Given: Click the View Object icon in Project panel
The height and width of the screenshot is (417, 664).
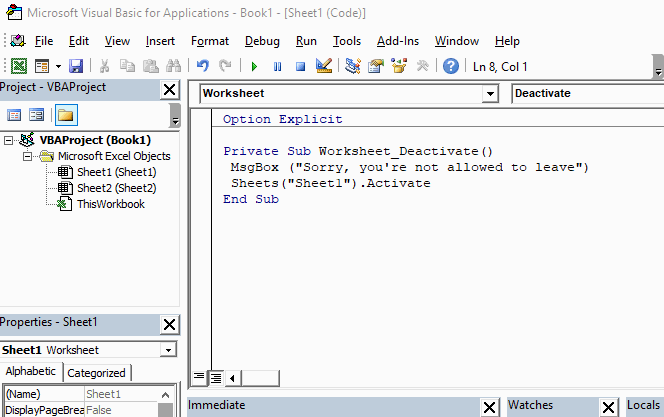Looking at the screenshot, I should coord(36,115).
